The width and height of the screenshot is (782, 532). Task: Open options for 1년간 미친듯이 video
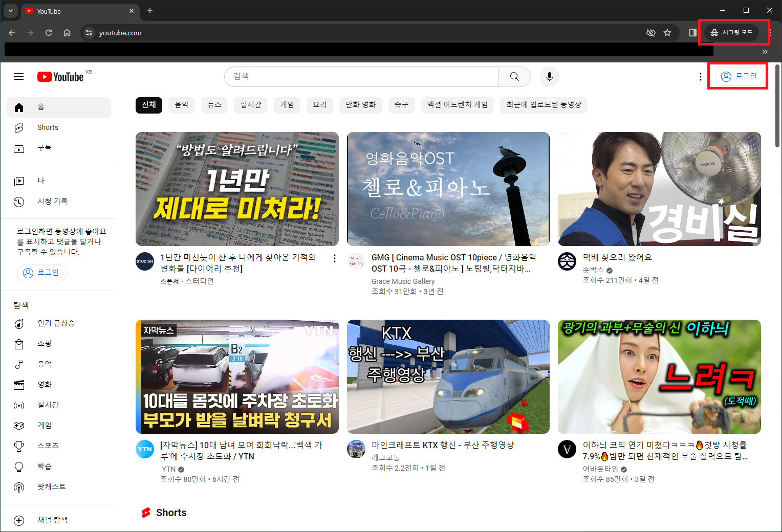335,258
